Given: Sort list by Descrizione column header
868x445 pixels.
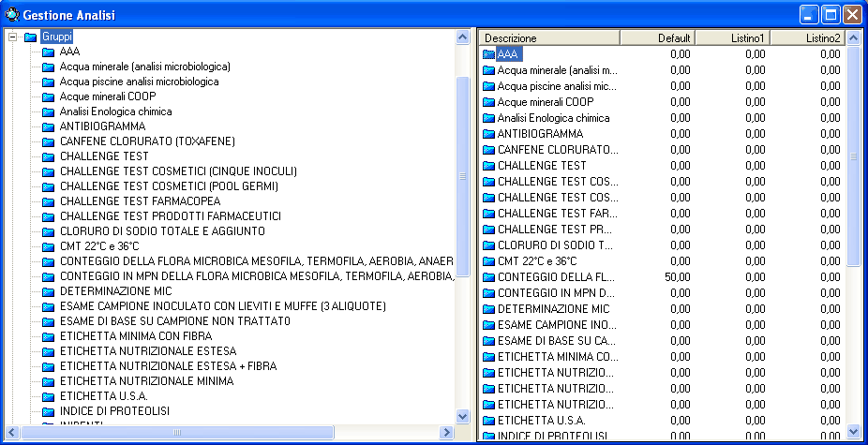Looking at the screenshot, I should 549,37.
